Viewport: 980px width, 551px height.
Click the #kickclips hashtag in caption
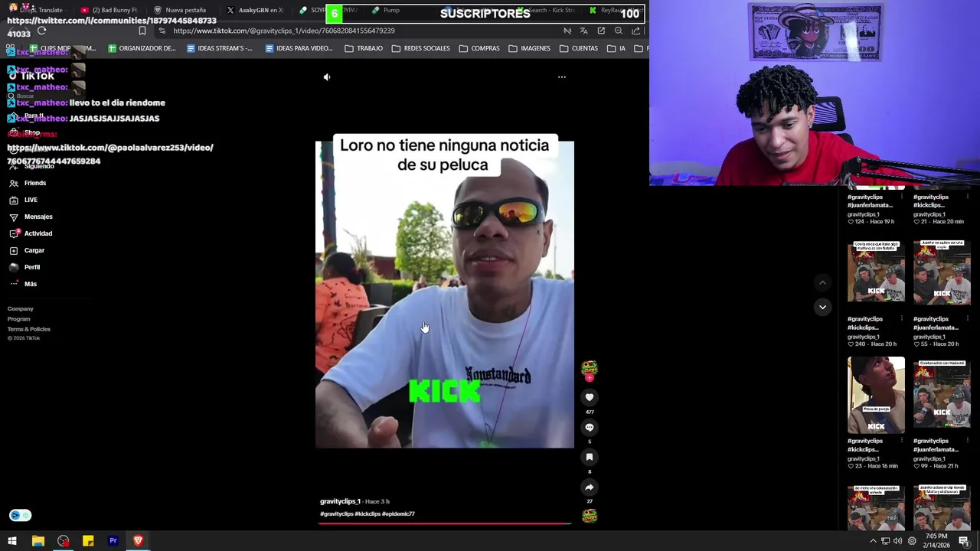pos(367,514)
